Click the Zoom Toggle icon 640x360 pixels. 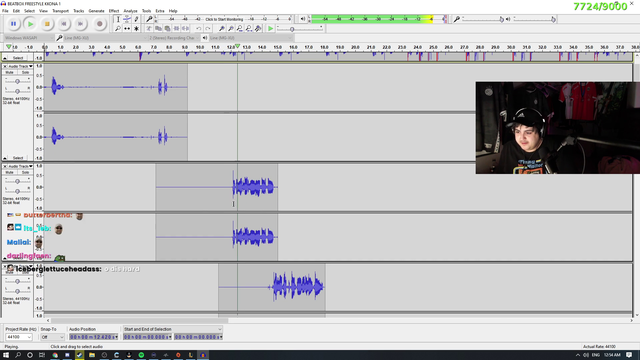point(258,29)
